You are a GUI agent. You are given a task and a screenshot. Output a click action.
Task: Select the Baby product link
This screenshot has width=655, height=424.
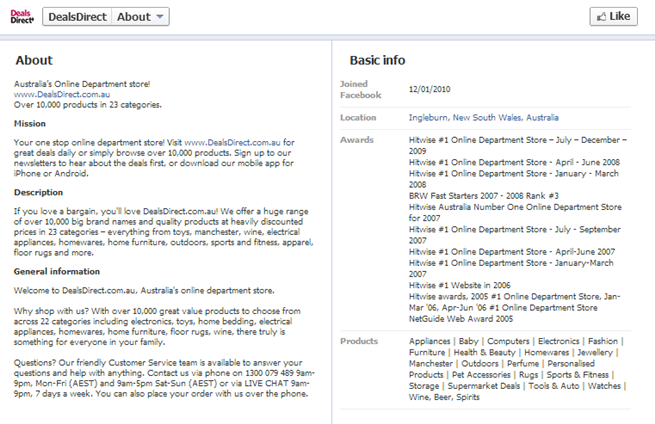pyautogui.click(x=468, y=341)
